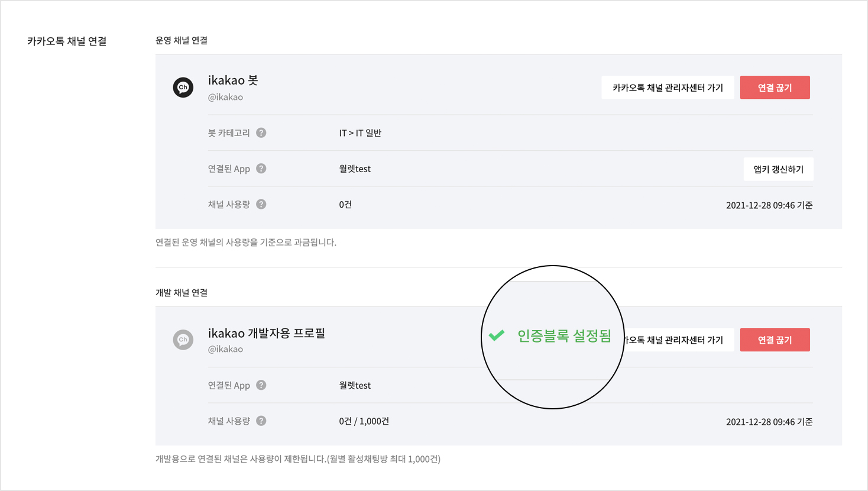Open help icon for development channel 연결된 App

(x=261, y=385)
